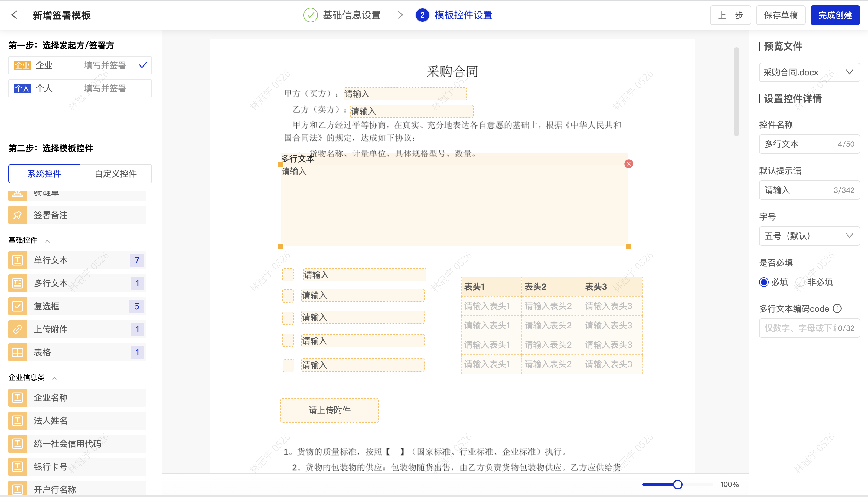868x497 pixels.
Task: Click the 签署备注 control label
Action: [x=51, y=215]
